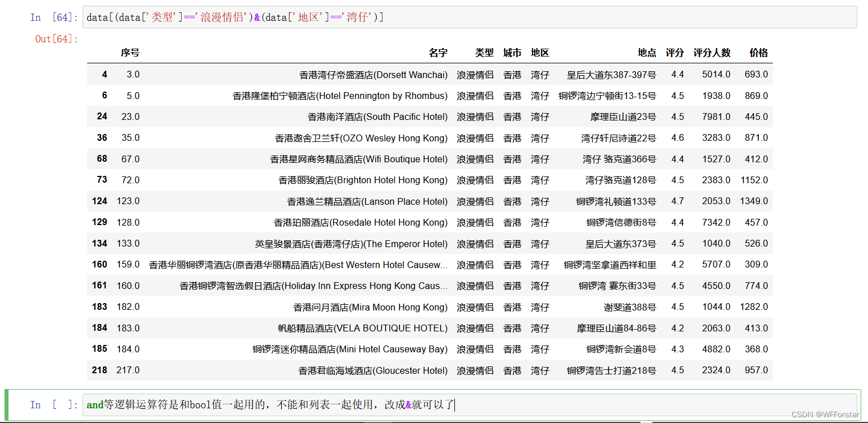Click the 名字 column header
Screen dimensions: 868x423
(438, 53)
